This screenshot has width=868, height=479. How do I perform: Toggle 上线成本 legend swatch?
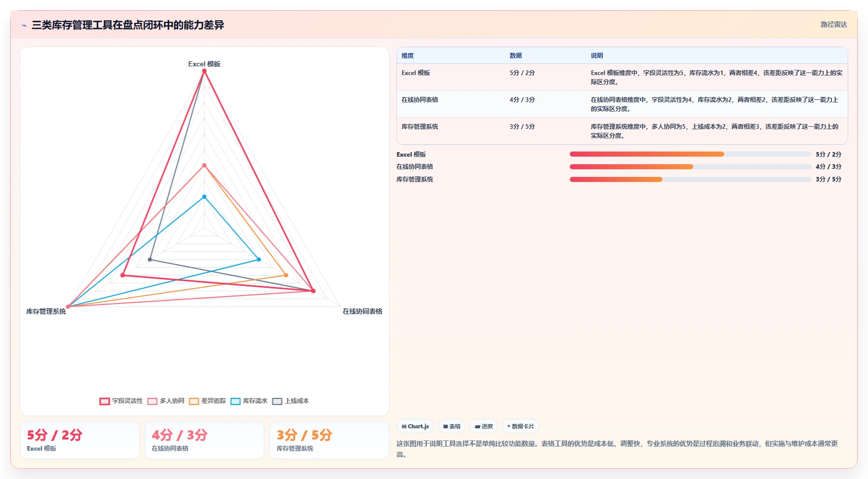[x=277, y=401]
